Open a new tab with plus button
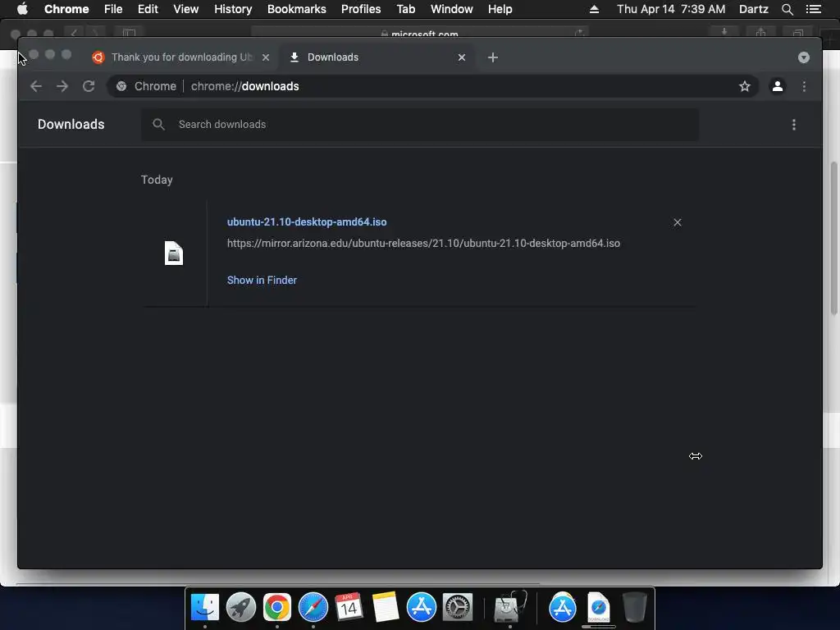The height and width of the screenshot is (630, 840). click(x=493, y=57)
